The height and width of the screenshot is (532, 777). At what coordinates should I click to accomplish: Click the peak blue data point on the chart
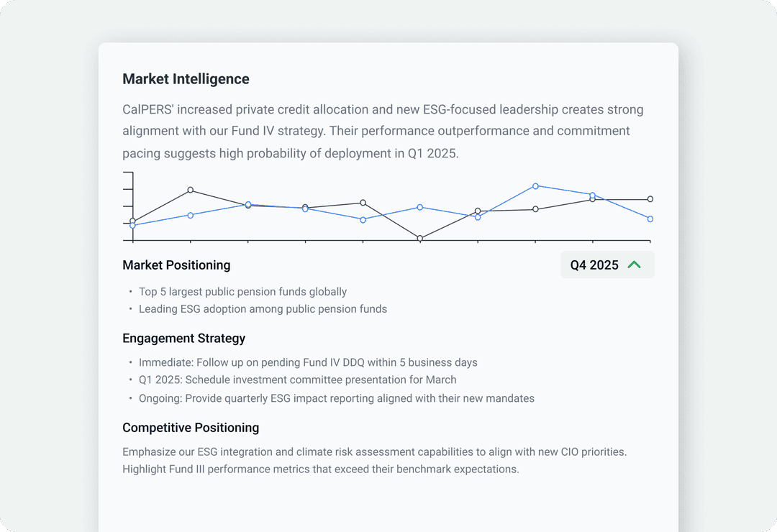tap(535, 186)
